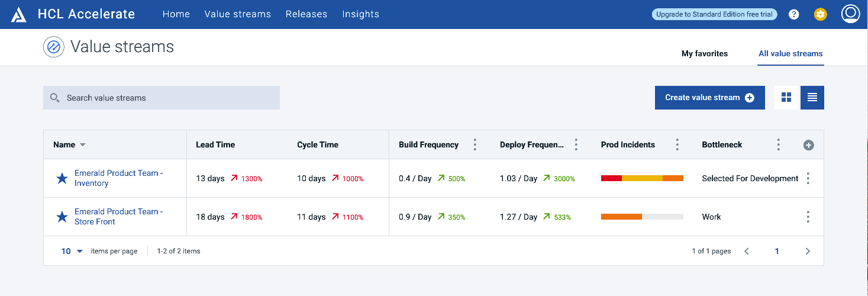The image size is (868, 296).
Task: Open Deploy Frequency column options menu
Action: [x=576, y=144]
